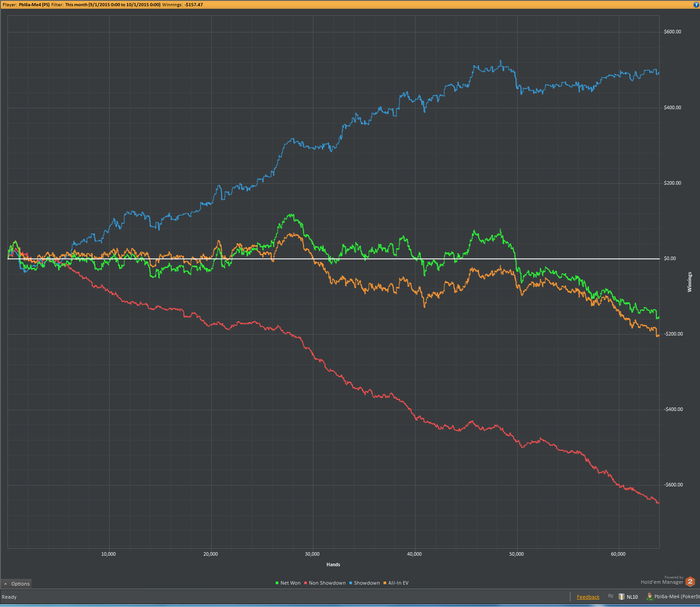The height and width of the screenshot is (607, 700).
Task: Toggle the Net Won legend entry
Action: (x=288, y=583)
